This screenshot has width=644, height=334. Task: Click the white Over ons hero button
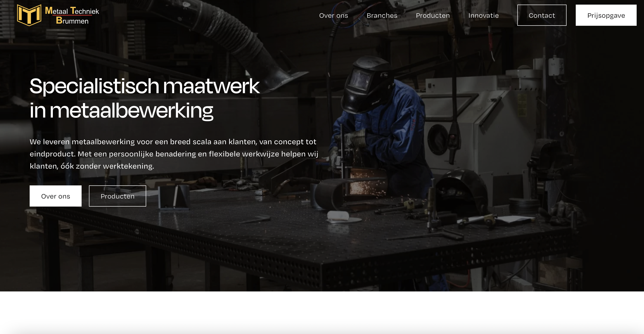click(55, 196)
